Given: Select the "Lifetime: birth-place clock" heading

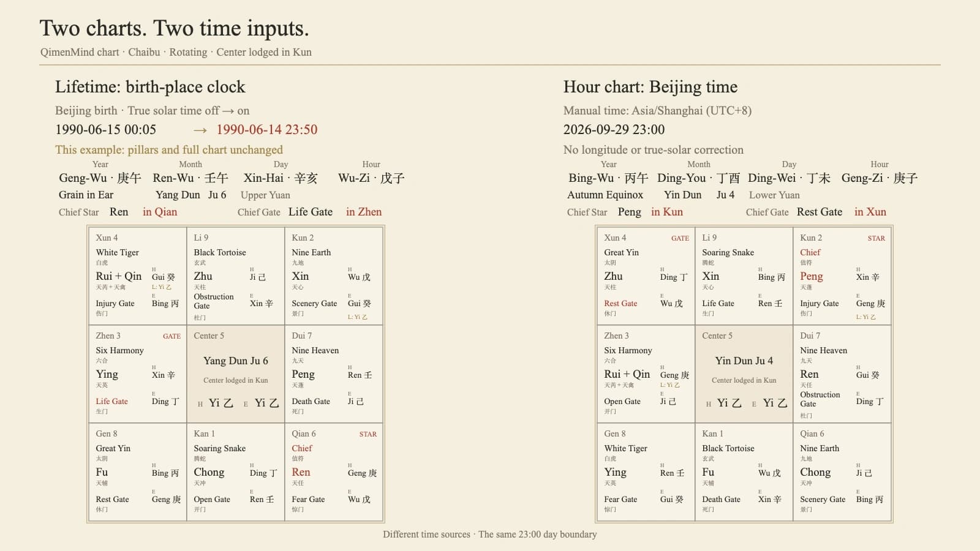Looking at the screenshot, I should tap(150, 87).
